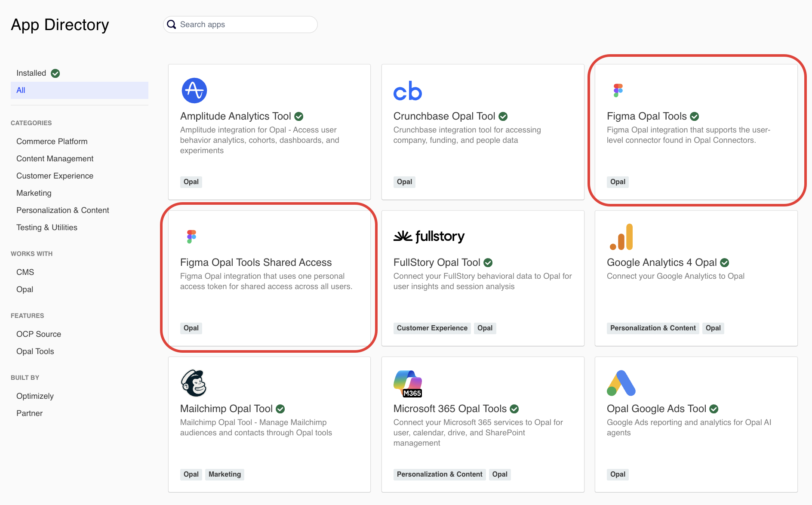812x505 pixels.
Task: Click Figma logo on Shared Access card
Action: pos(191,237)
